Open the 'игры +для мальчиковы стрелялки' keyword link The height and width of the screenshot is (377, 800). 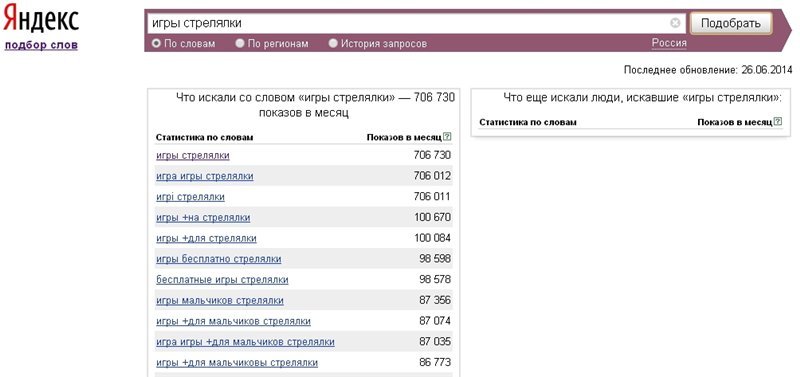coord(237,363)
